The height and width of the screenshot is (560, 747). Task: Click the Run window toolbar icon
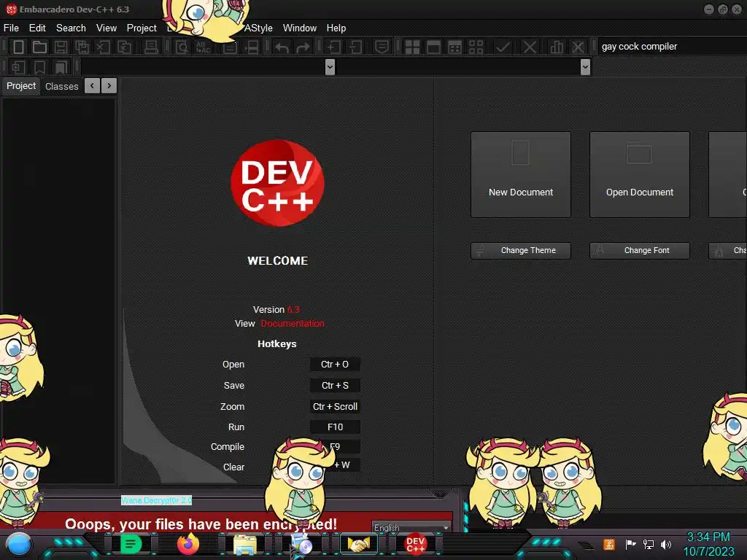[x=433, y=47]
